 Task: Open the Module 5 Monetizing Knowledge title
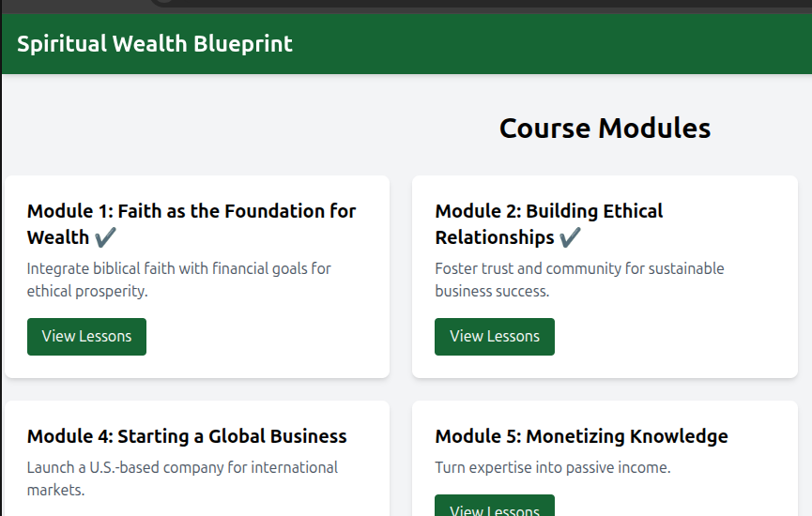coord(581,436)
